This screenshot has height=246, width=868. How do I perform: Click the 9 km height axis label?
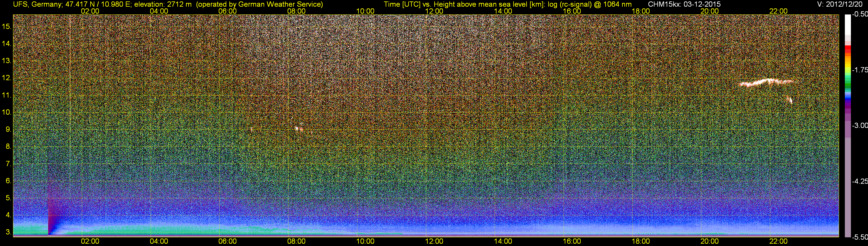point(8,129)
